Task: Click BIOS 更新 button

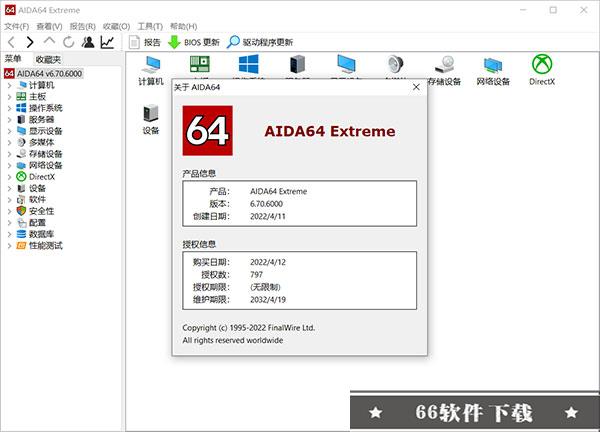Action: (x=194, y=42)
